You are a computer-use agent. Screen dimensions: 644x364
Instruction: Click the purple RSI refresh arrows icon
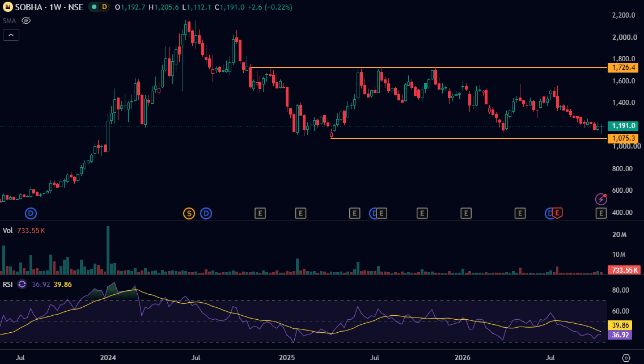click(x=22, y=284)
